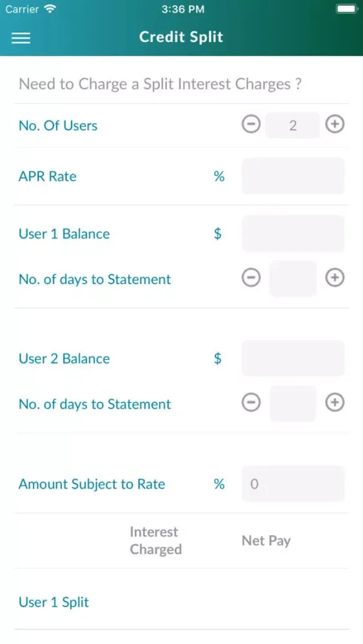Tap the User 1 Balance input field
This screenshot has height=644, width=363.
click(x=293, y=233)
